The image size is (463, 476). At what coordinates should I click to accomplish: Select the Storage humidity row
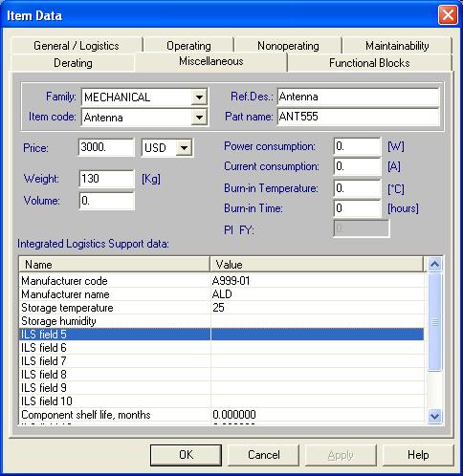click(221, 321)
